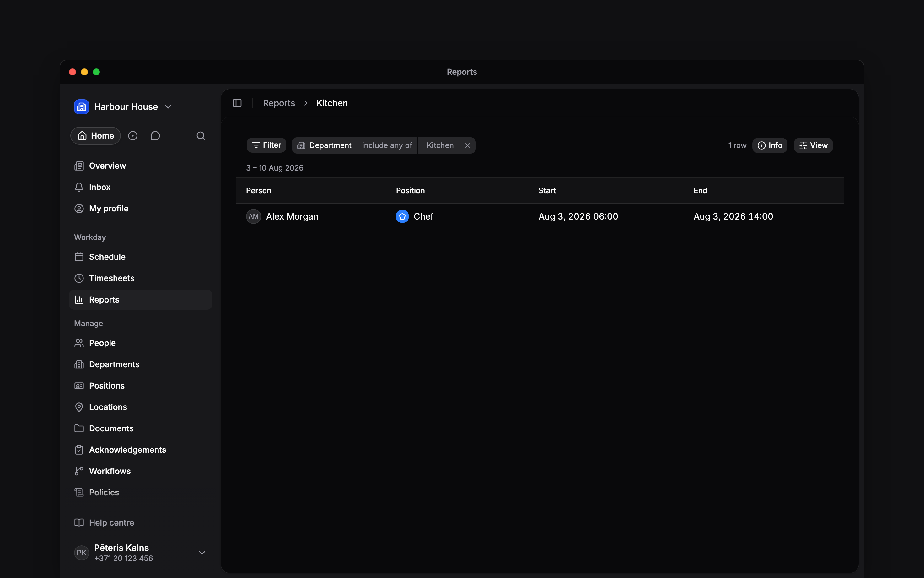Viewport: 924px width, 578px height.
Task: Open Departments
Action: (141, 364)
